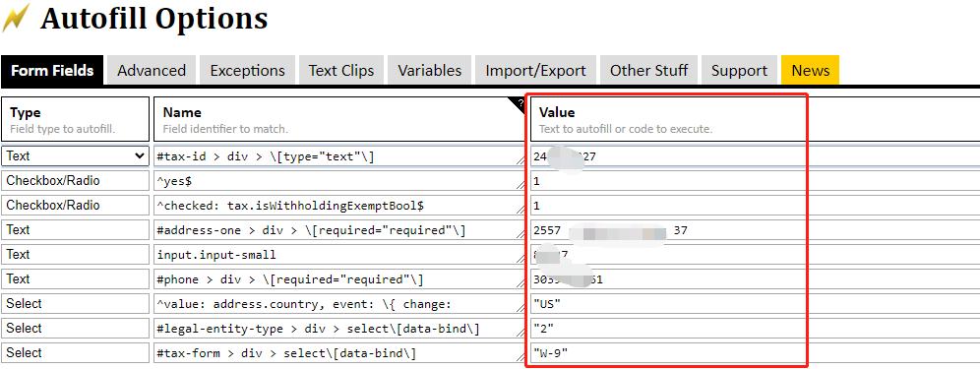Edit the Value field "2"
This screenshot has width=980, height=369.
tap(755, 329)
